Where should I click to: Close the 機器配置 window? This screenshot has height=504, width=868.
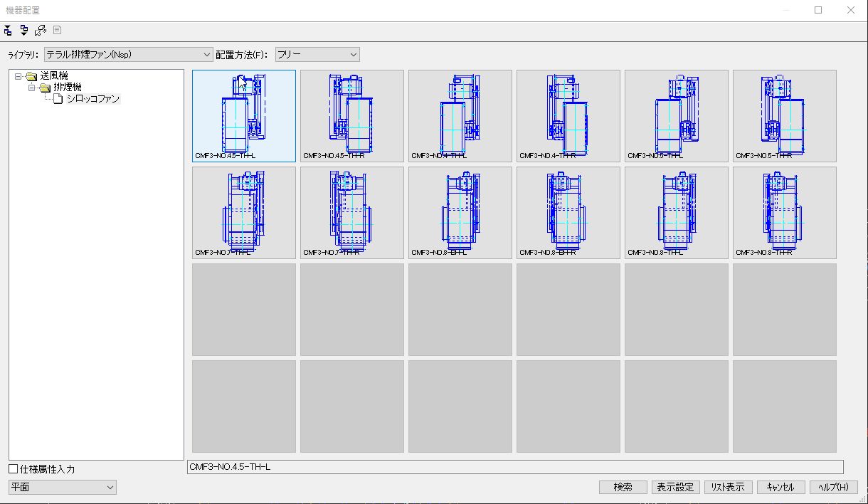click(851, 10)
